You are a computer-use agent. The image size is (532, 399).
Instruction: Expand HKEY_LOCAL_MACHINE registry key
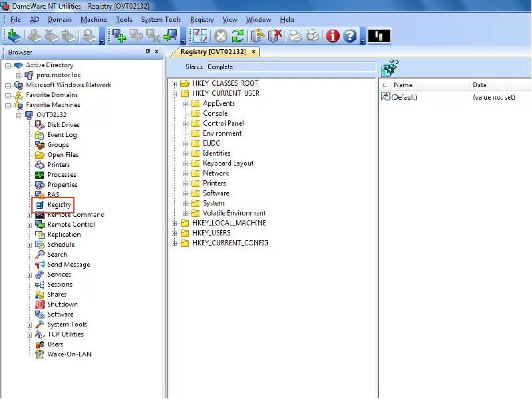click(175, 223)
